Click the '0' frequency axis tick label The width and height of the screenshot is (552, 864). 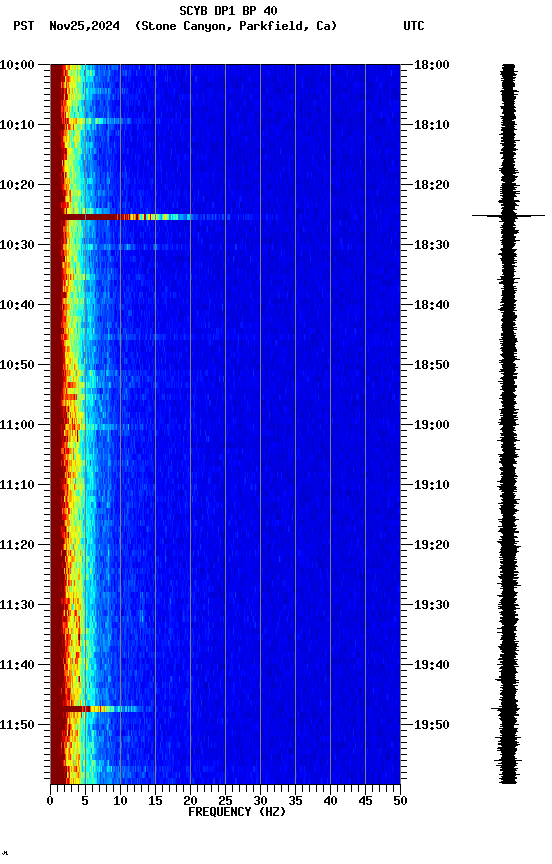point(50,801)
